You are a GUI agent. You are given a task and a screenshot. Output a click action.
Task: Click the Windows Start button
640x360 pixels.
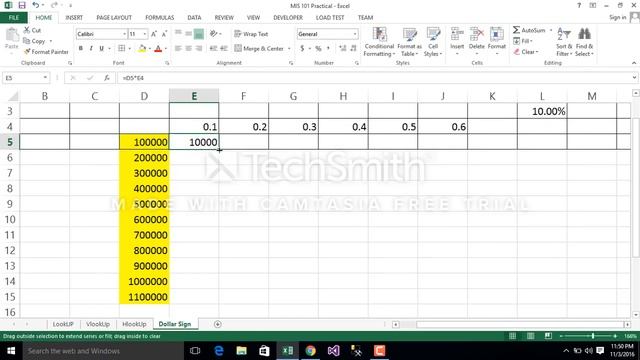click(x=11, y=351)
